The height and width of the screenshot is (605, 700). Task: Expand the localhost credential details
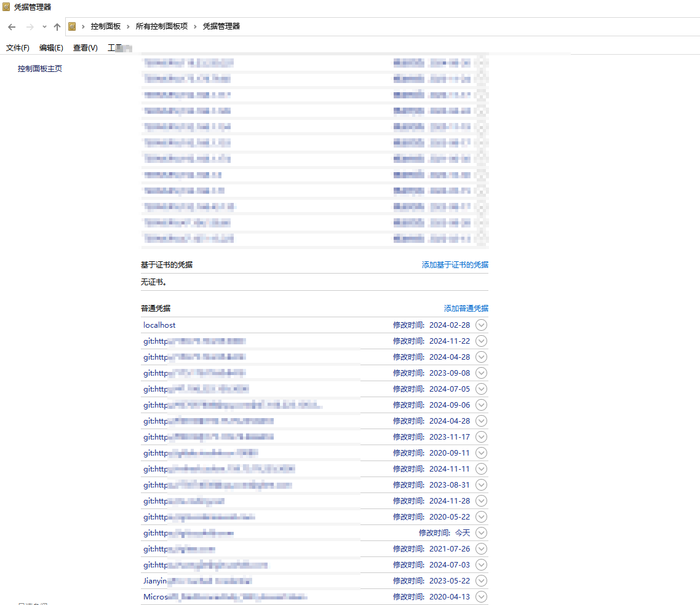pos(482,325)
